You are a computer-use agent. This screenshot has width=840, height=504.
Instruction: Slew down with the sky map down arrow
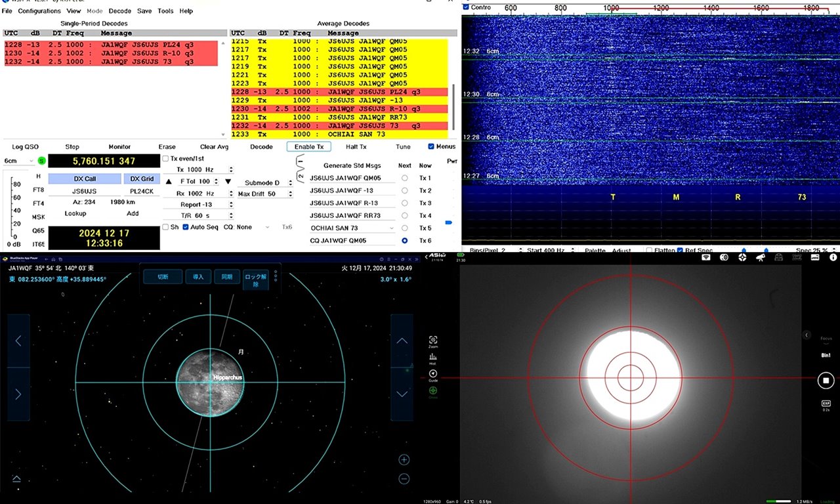[x=402, y=394]
